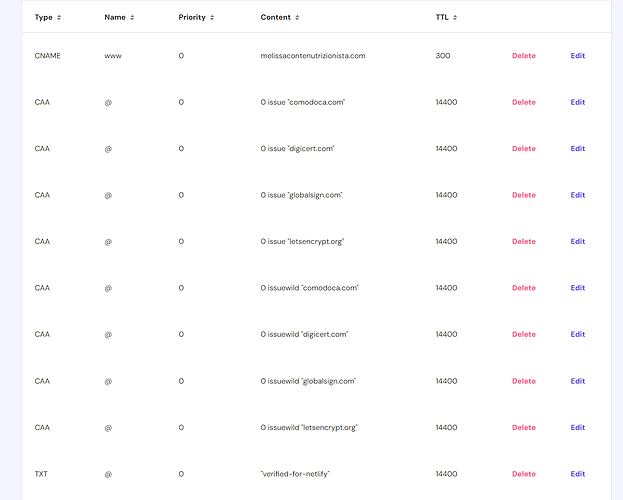Viewport: 623px width, 500px height.
Task: Delete the issue "letsencrypt.org" record
Action: 523,242
